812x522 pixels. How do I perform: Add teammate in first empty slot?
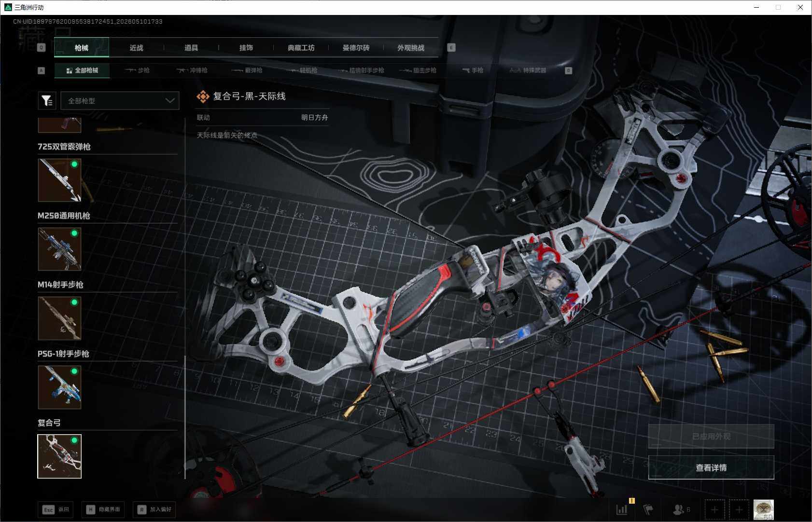(714, 509)
